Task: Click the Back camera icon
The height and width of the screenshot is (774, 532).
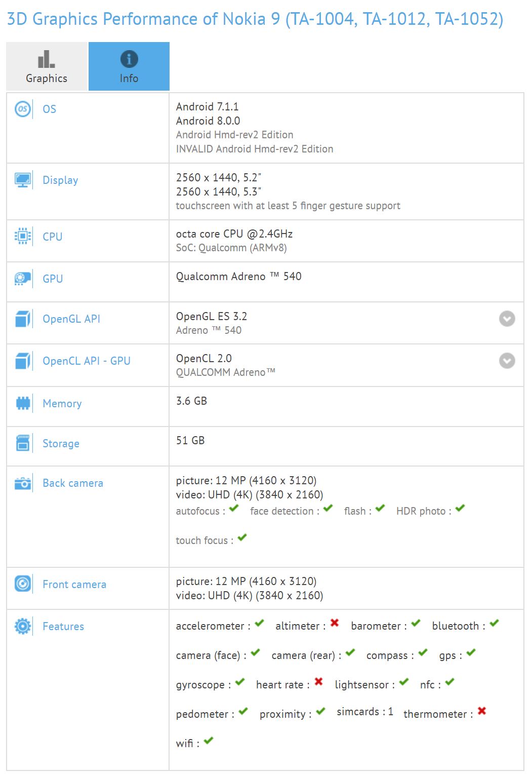Action: [x=23, y=483]
